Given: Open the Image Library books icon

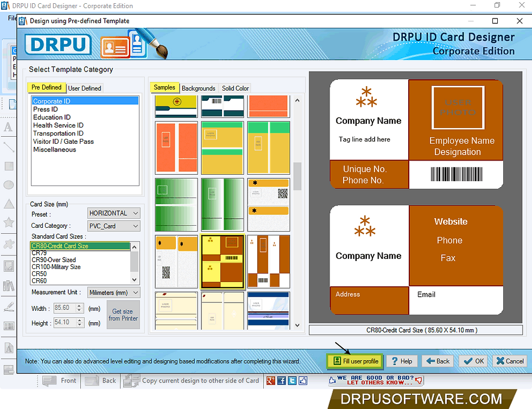Looking at the screenshot, I should [9, 286].
